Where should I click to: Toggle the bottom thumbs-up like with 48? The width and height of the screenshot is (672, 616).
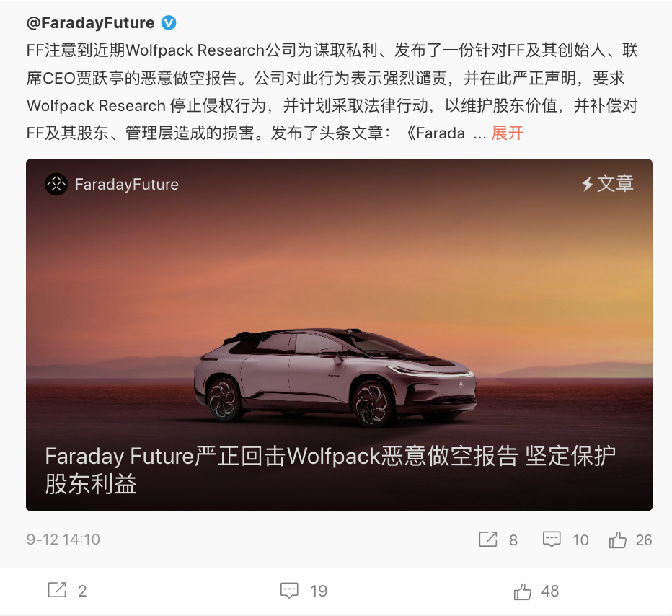tap(523, 591)
